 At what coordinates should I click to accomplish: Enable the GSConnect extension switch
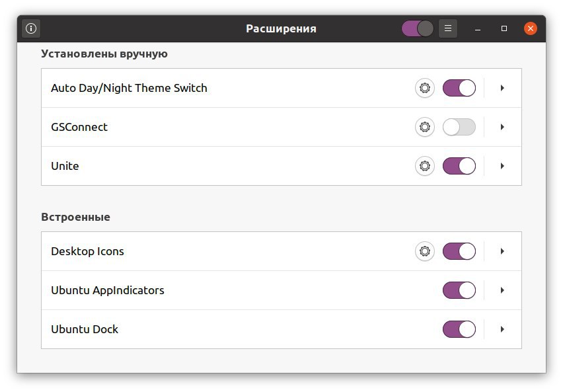click(459, 127)
